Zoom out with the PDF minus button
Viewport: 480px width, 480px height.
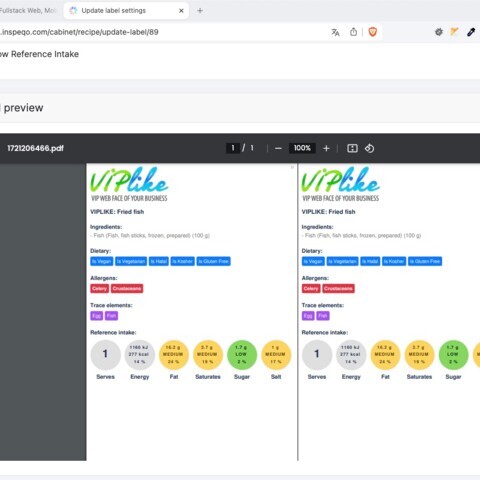[278, 148]
